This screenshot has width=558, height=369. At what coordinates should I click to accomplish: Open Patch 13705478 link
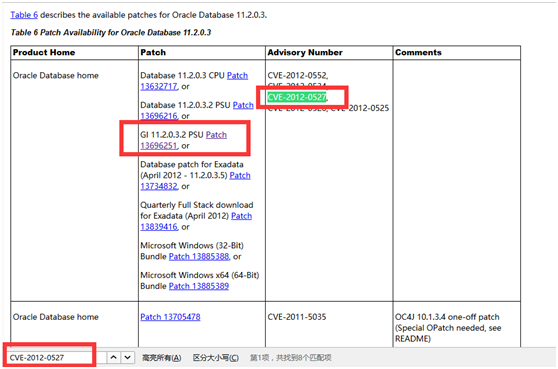[x=170, y=317]
